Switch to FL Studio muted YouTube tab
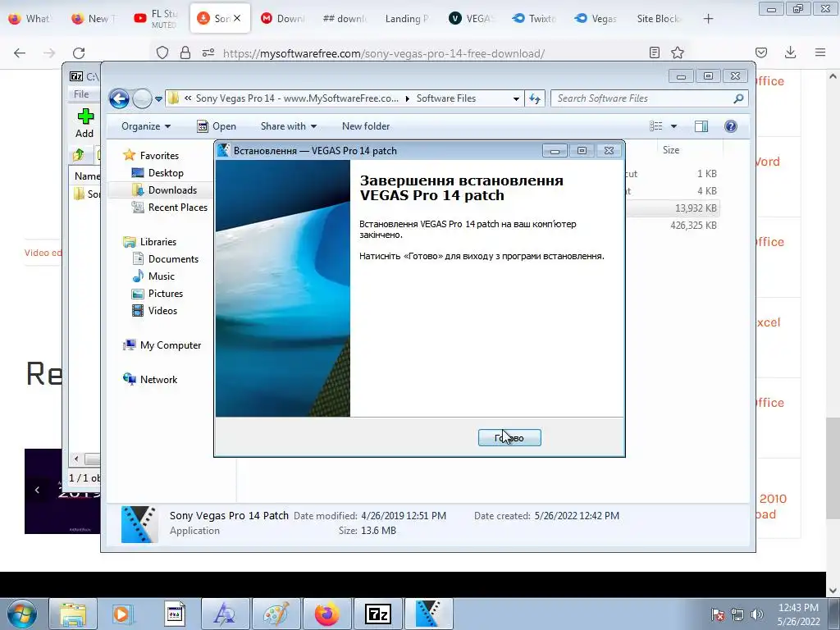The width and height of the screenshot is (840, 630). pos(156,18)
